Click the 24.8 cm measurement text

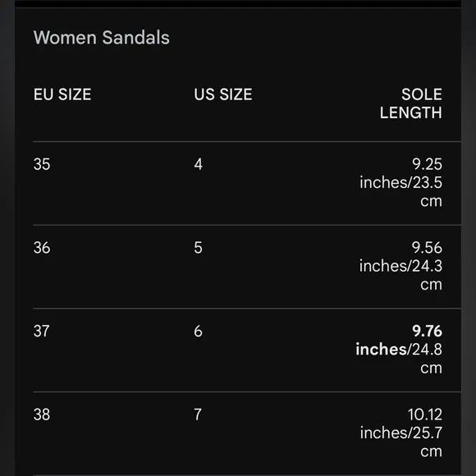tap(427, 359)
